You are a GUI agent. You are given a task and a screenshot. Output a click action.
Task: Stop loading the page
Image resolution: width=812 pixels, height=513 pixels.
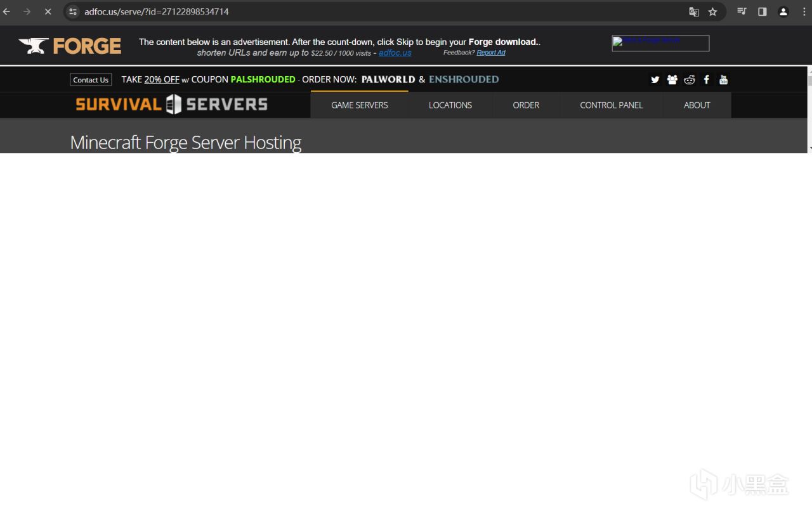coord(48,11)
